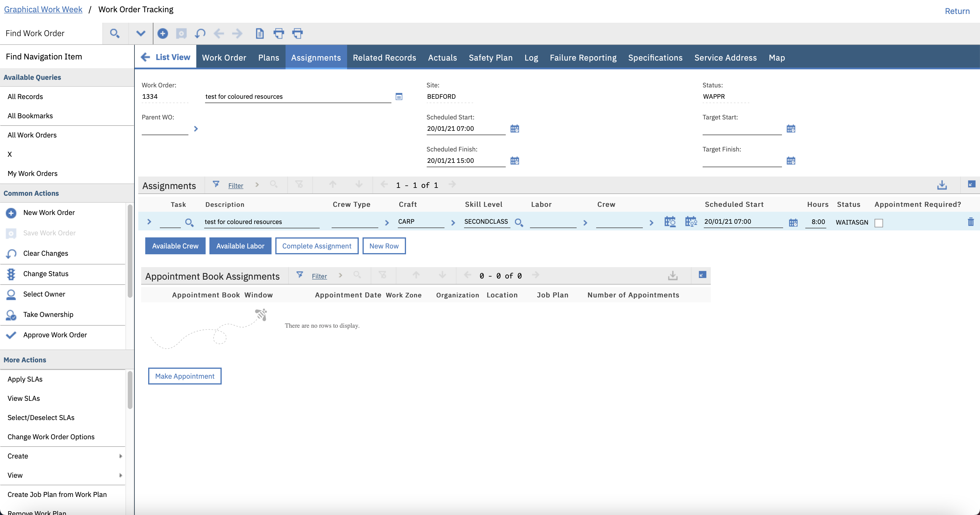
Task: Open the long description icon beside the work order description
Action: (399, 96)
